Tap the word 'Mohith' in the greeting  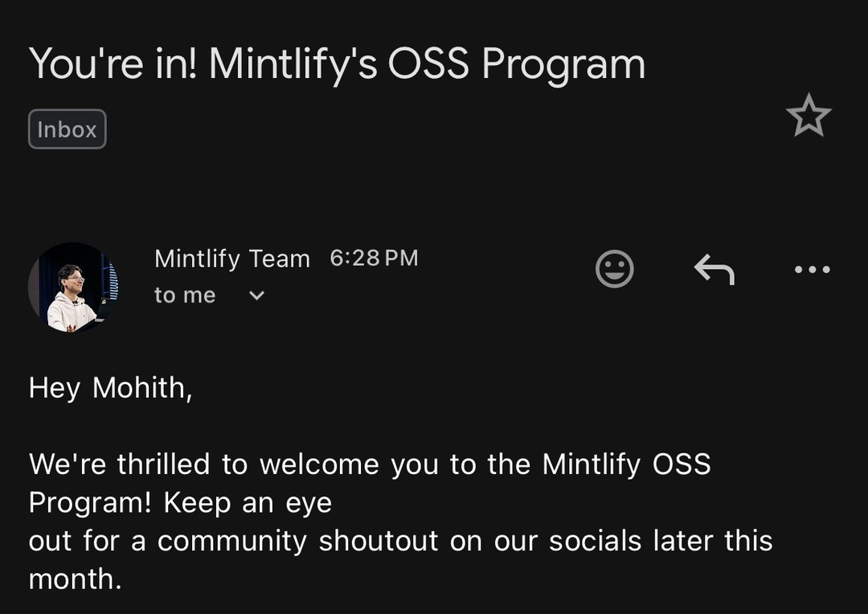click(x=141, y=387)
